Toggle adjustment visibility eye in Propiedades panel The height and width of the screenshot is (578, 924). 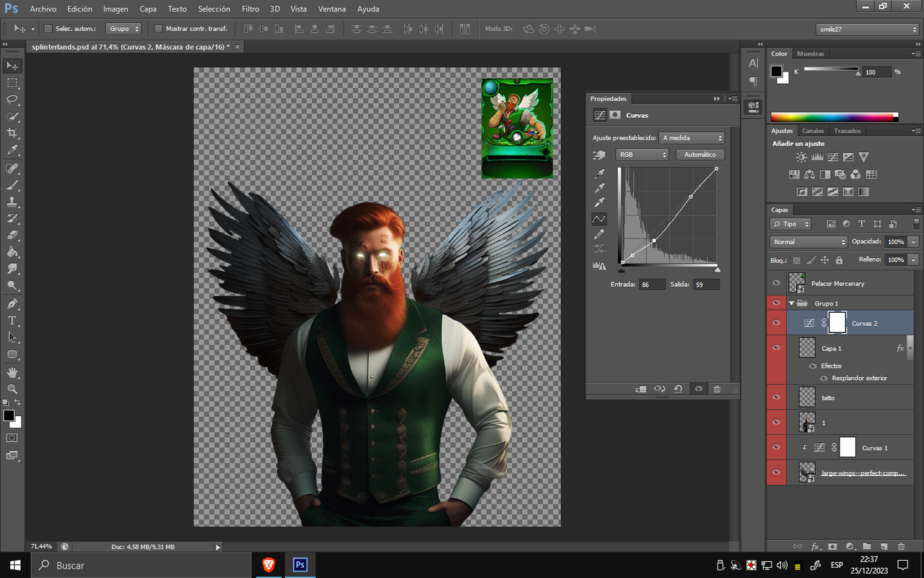698,389
